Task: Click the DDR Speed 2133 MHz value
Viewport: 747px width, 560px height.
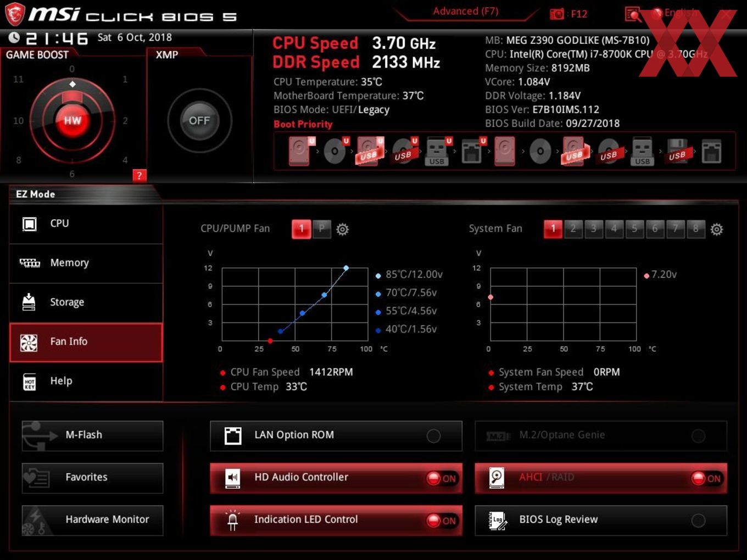Action: pos(406,63)
